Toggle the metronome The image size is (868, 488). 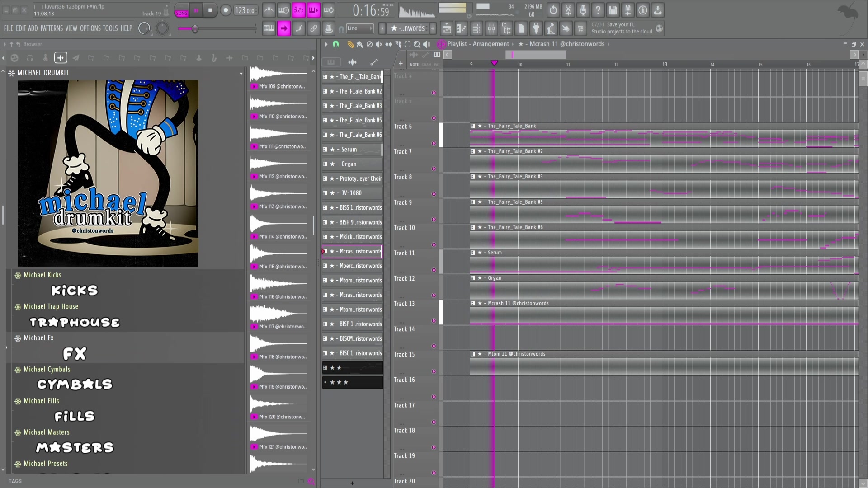coord(269,10)
